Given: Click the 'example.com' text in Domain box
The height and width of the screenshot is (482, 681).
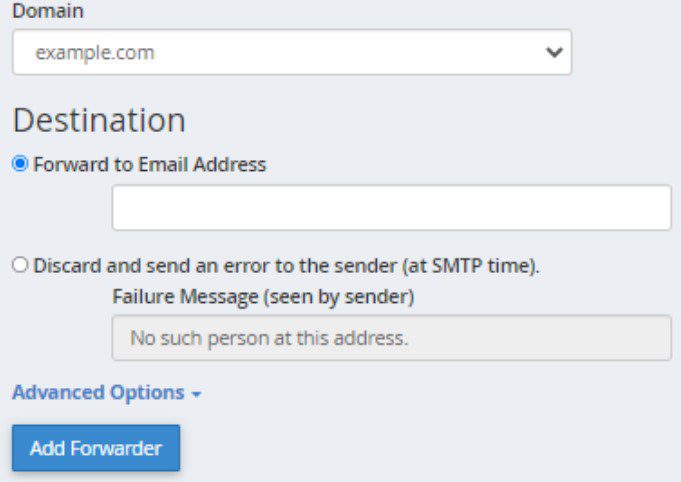Looking at the screenshot, I should 95,52.
